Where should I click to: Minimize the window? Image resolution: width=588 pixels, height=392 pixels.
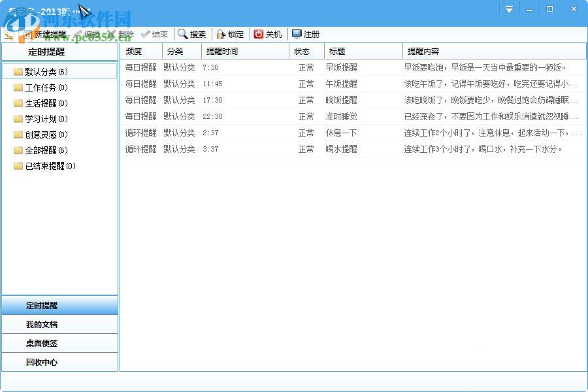(x=529, y=9)
